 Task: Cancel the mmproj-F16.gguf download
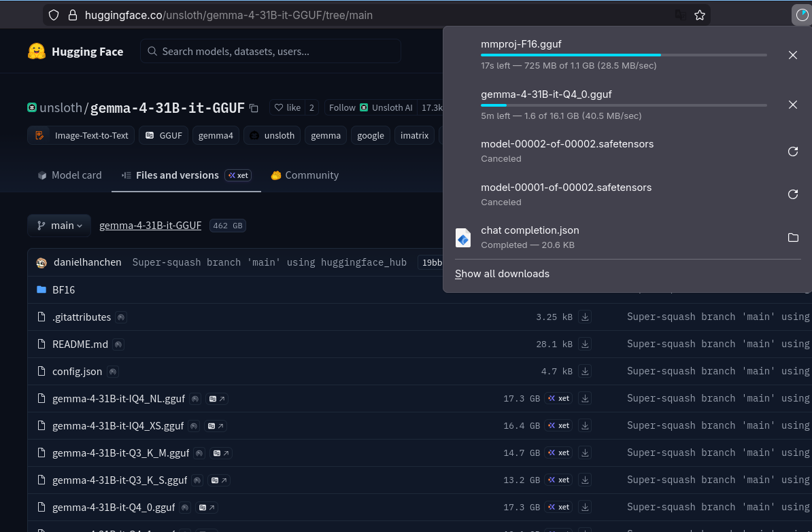pos(792,55)
